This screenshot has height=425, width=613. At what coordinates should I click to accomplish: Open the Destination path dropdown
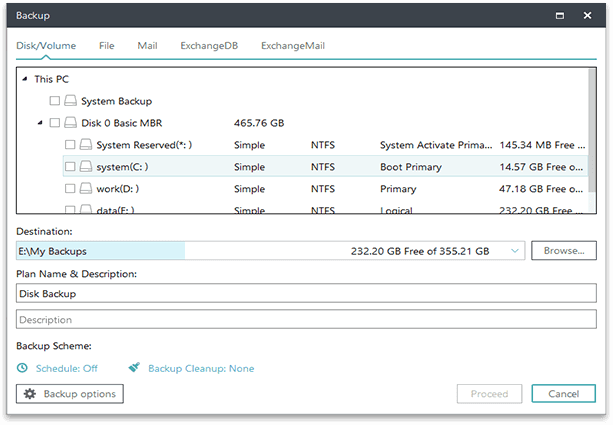[x=514, y=251]
